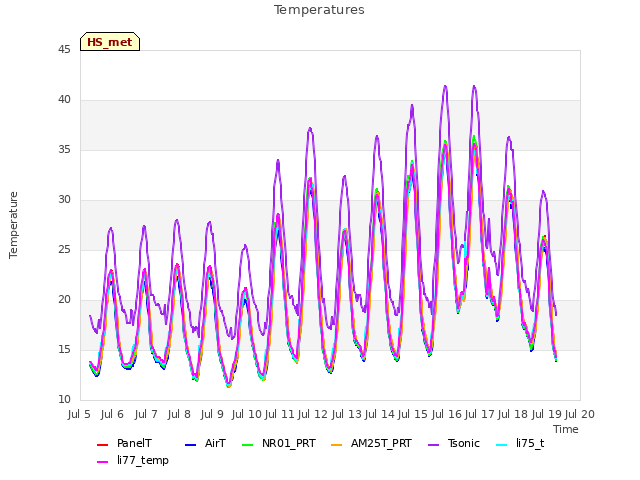The width and height of the screenshot is (640, 480).
Task: Click the purple Tsonic legend swatch
Action: point(433,444)
